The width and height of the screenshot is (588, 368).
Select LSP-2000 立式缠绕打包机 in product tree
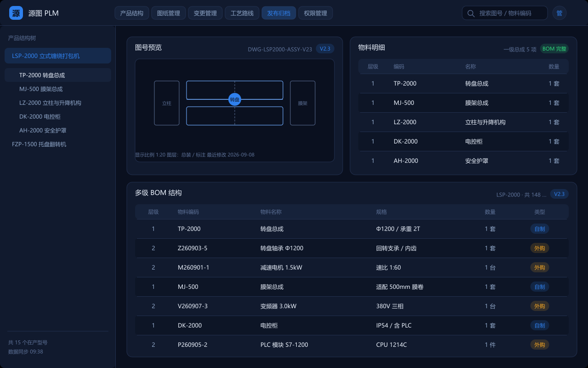(58, 56)
